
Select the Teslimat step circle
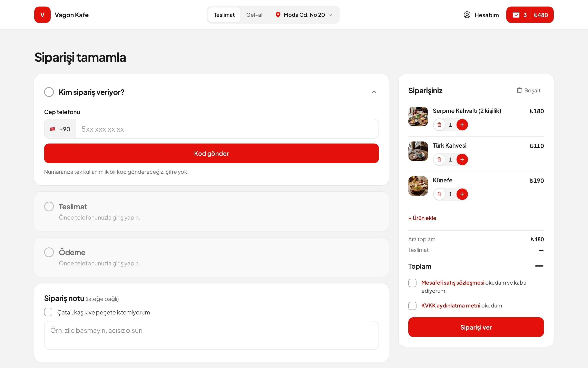pyautogui.click(x=49, y=206)
